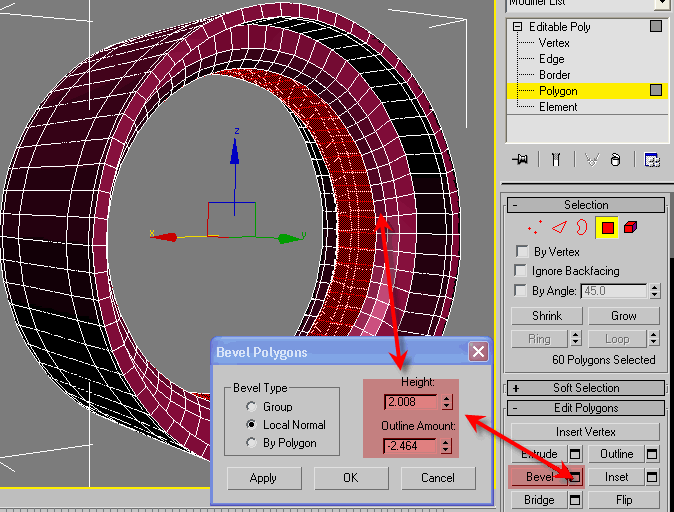This screenshot has width=674, height=512.
Task: Open Outline settings box icon
Action: point(653,454)
